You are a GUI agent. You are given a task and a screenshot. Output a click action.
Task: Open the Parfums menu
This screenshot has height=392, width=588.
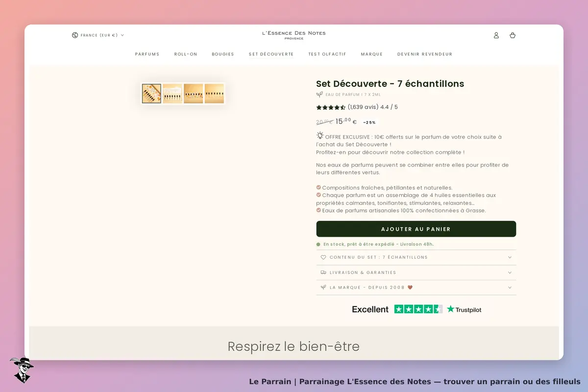[x=147, y=54]
